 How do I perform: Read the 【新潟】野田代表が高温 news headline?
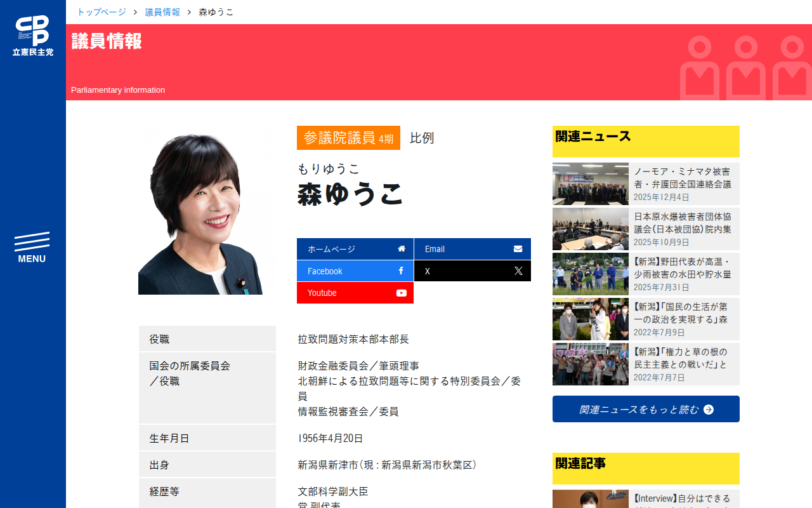[x=683, y=268]
